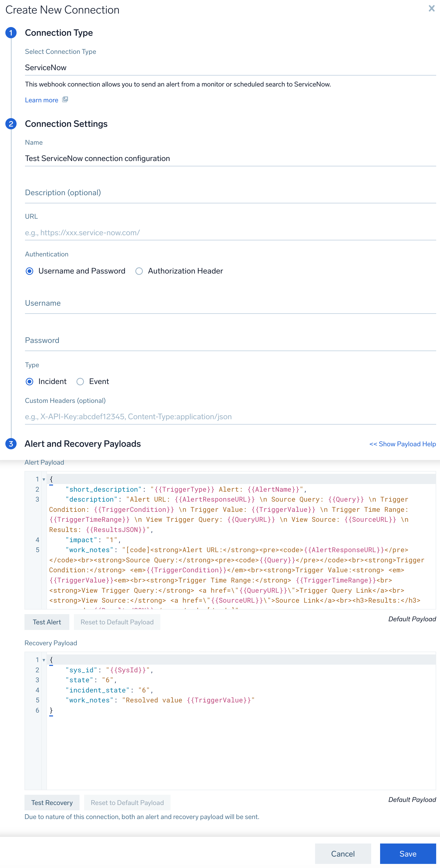Cancel the connection creation
Viewport: 440px width, 868px height.
(x=343, y=853)
